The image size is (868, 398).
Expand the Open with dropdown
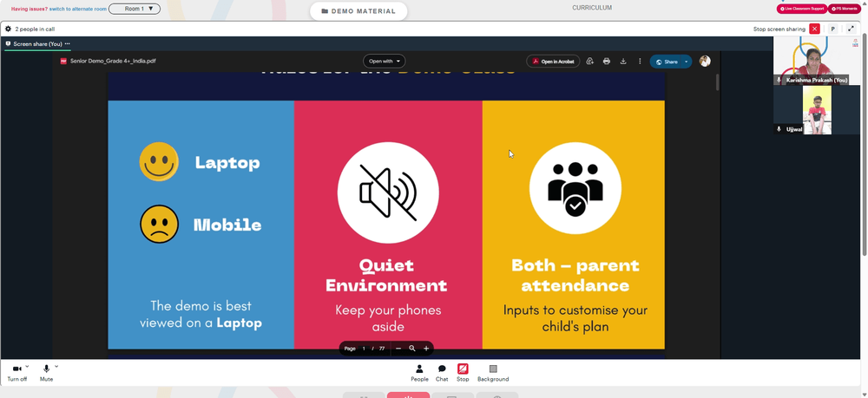(385, 62)
